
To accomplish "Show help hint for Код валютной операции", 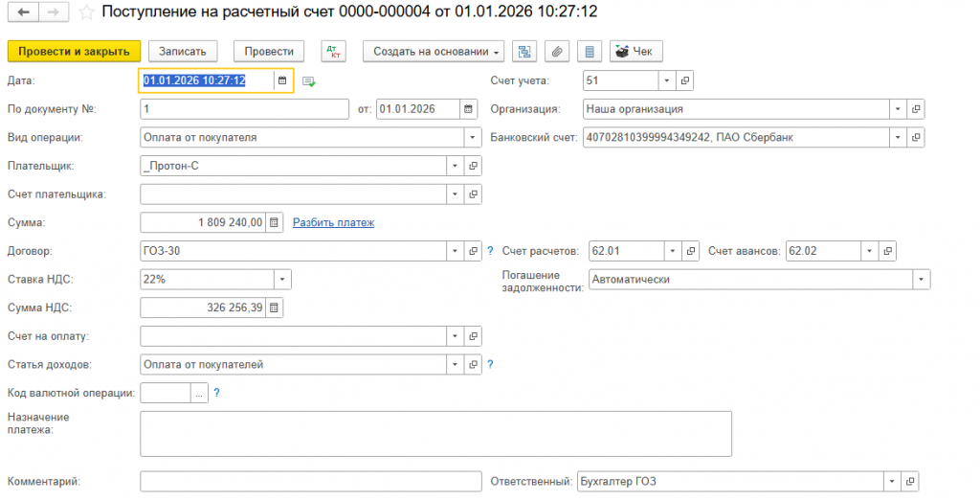I will click(x=216, y=393).
